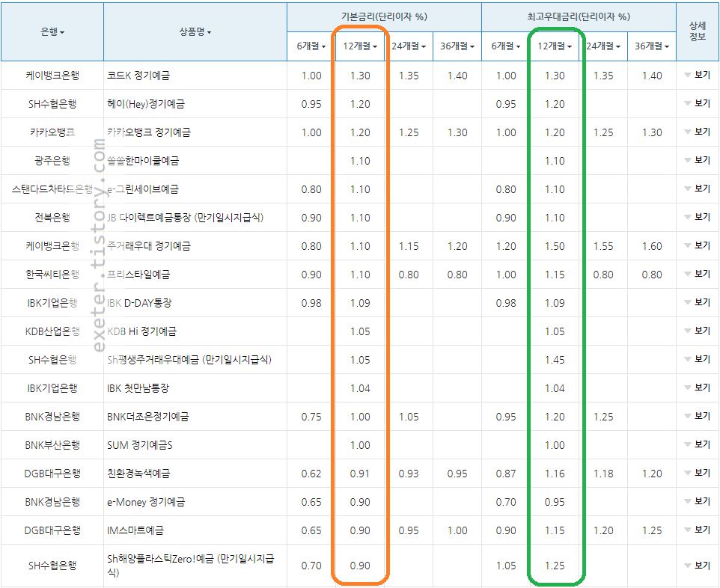Show 보기 details for 프리스타일예금
This screenshot has width=720, height=588.
click(x=698, y=274)
